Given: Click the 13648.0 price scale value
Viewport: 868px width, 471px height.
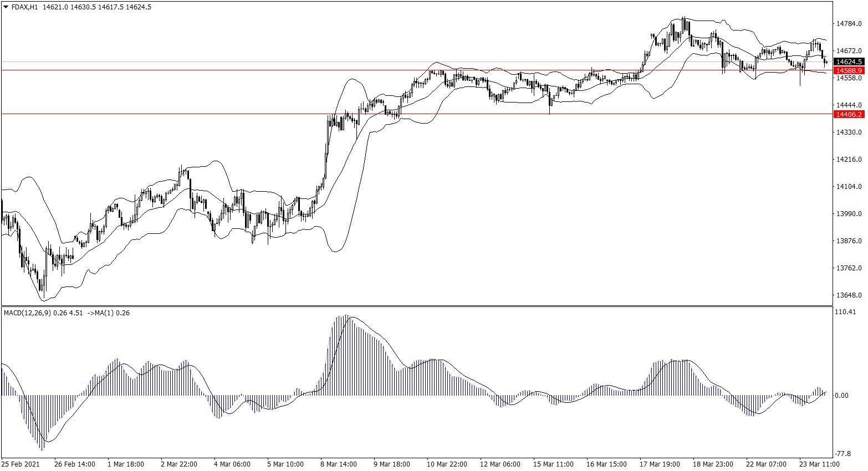Looking at the screenshot, I should click(x=849, y=295).
